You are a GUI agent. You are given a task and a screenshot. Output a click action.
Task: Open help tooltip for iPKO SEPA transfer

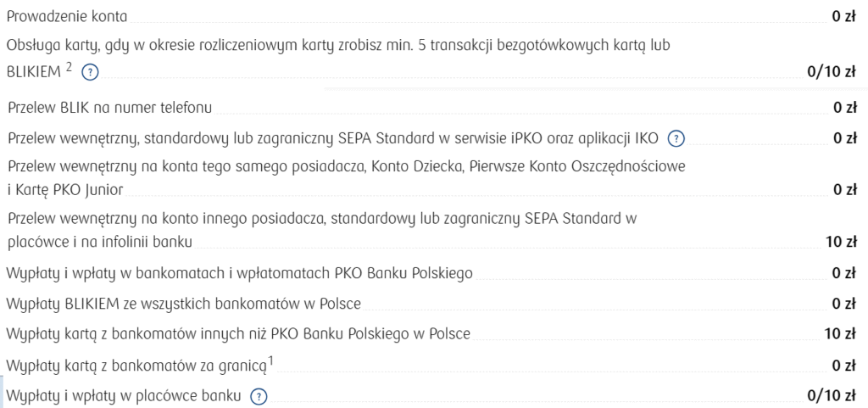tap(676, 138)
